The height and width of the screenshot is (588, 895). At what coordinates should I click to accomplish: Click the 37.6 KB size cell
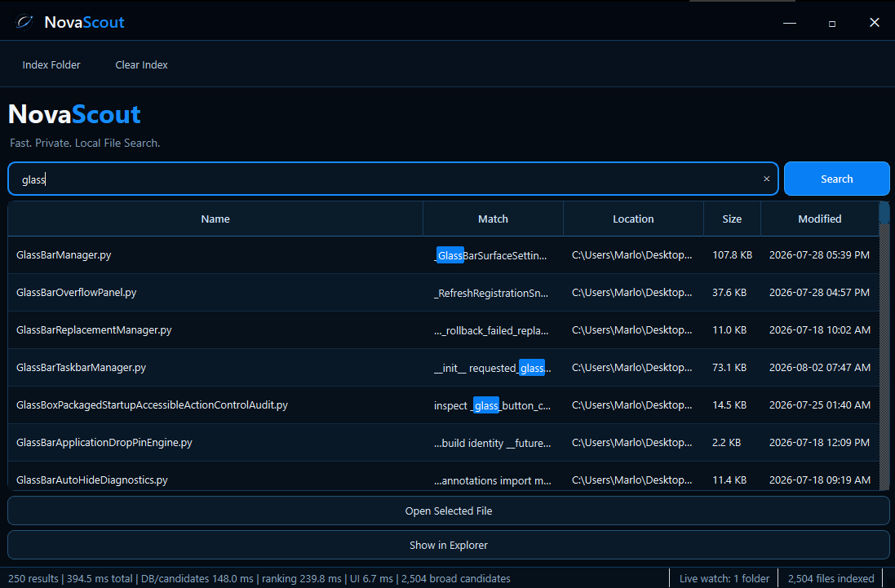733,293
